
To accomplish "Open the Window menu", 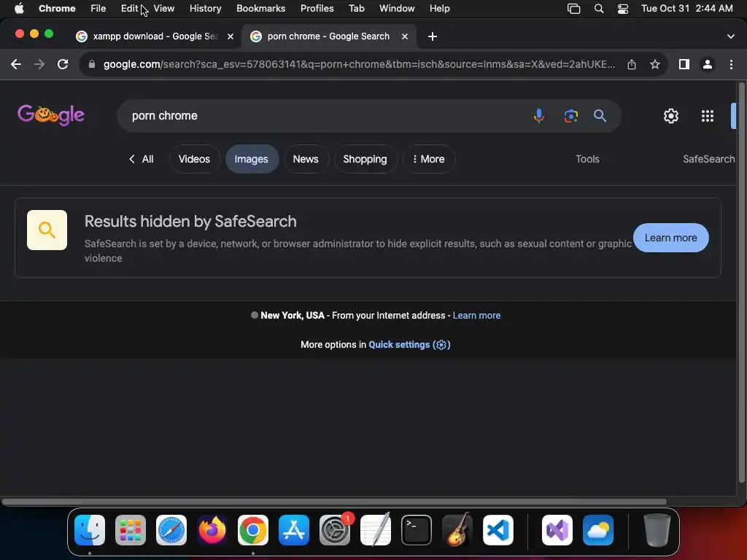I will (x=397, y=9).
